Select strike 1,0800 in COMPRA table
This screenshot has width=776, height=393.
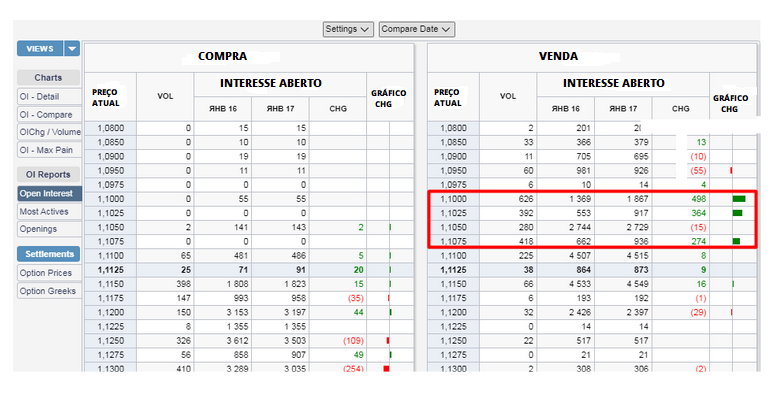(x=110, y=128)
